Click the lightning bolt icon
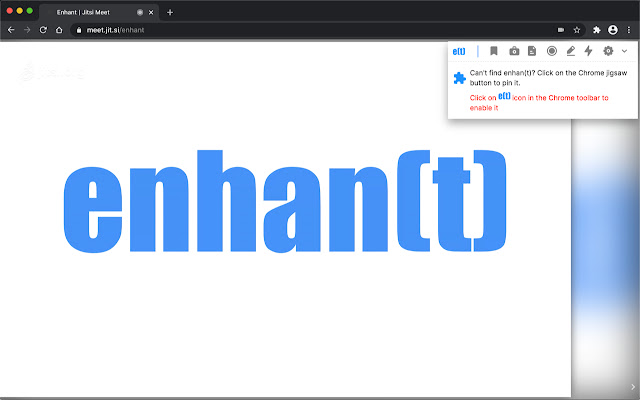This screenshot has width=640, height=400. (x=588, y=51)
